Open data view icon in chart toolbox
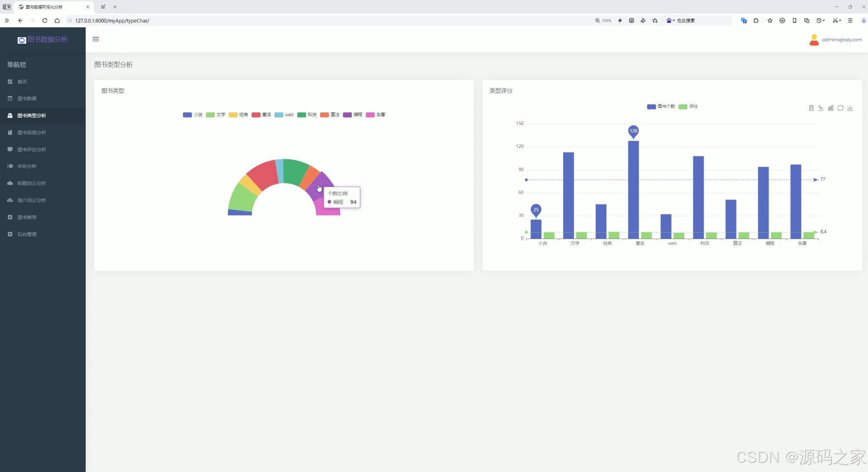 [x=811, y=108]
